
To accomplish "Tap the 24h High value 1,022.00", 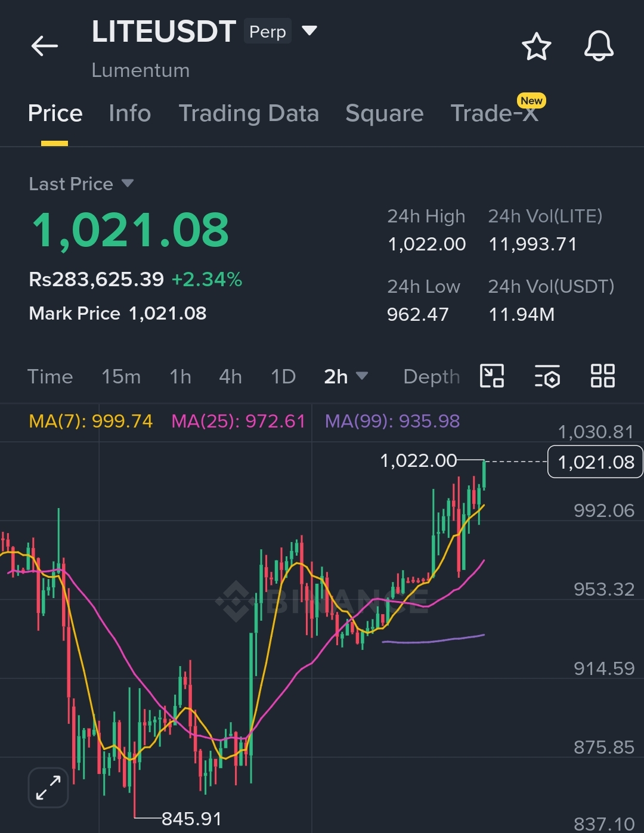I will (x=427, y=244).
